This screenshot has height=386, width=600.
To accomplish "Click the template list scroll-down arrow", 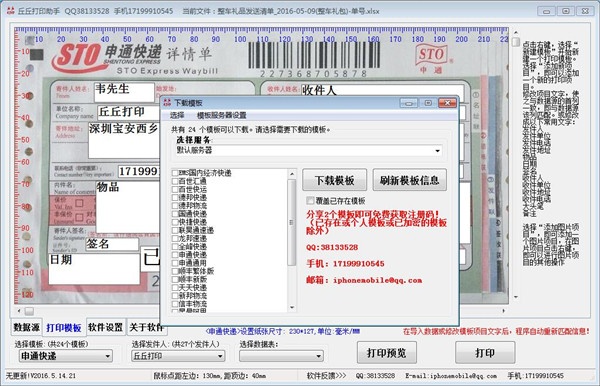I will click(x=292, y=307).
